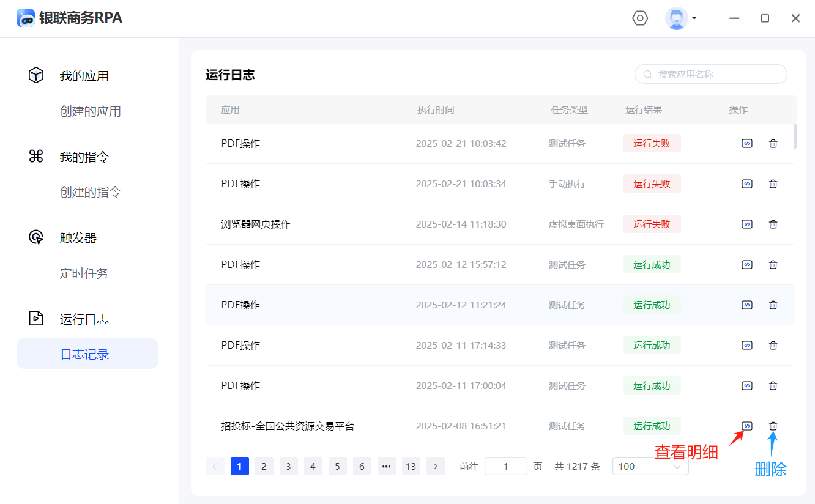The image size is (815, 504).
Task: Click the log table vertical scrollbar
Action: click(795, 136)
